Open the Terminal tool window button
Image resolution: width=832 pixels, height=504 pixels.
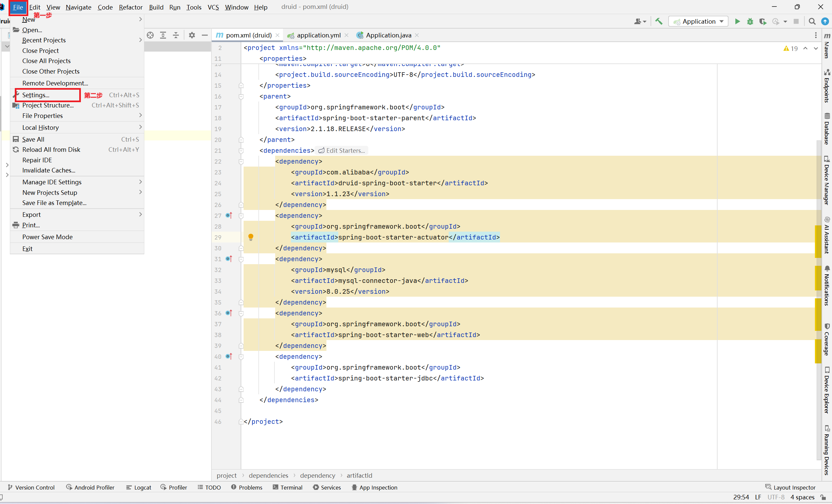point(287,487)
